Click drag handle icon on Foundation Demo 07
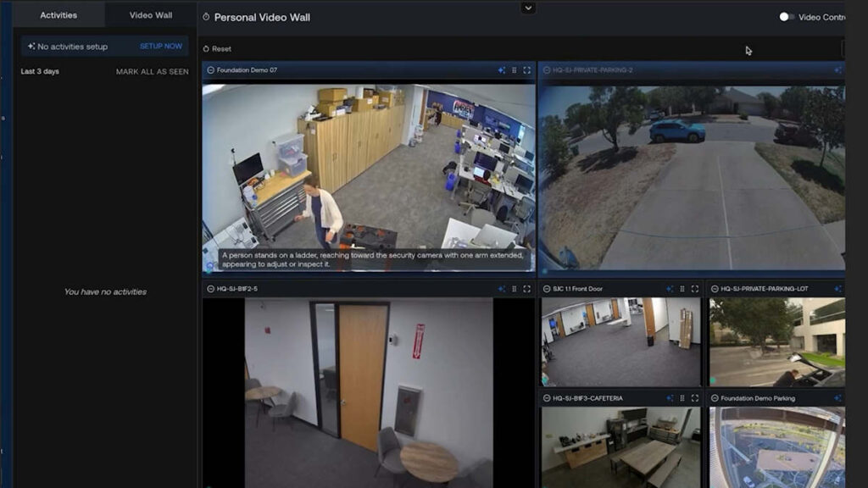This screenshot has width=868, height=488. 514,70
